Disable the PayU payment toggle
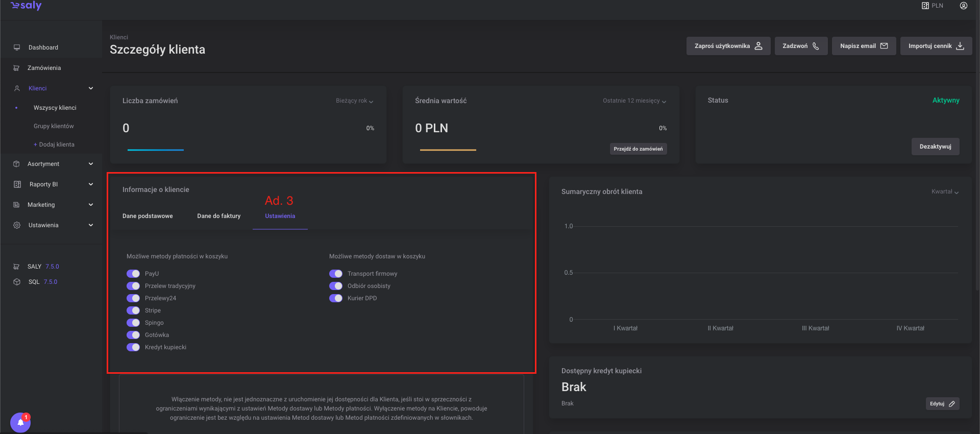Image resolution: width=980 pixels, height=434 pixels. 133,274
